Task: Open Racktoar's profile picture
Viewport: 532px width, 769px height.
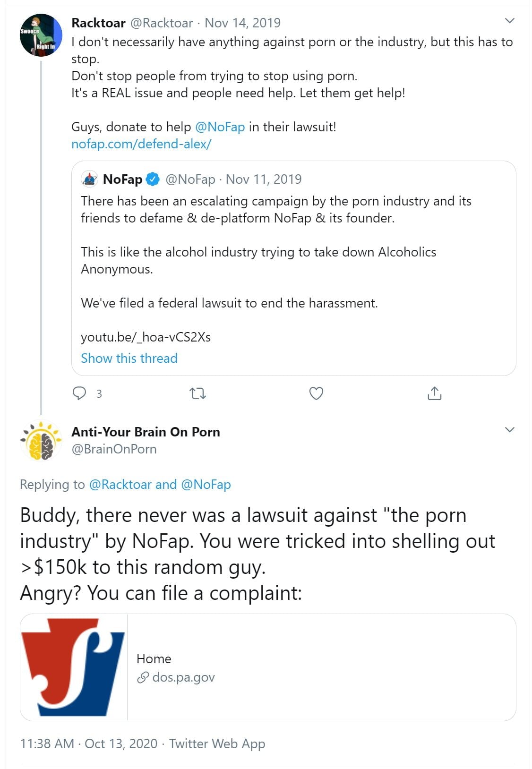Action: coord(41,35)
